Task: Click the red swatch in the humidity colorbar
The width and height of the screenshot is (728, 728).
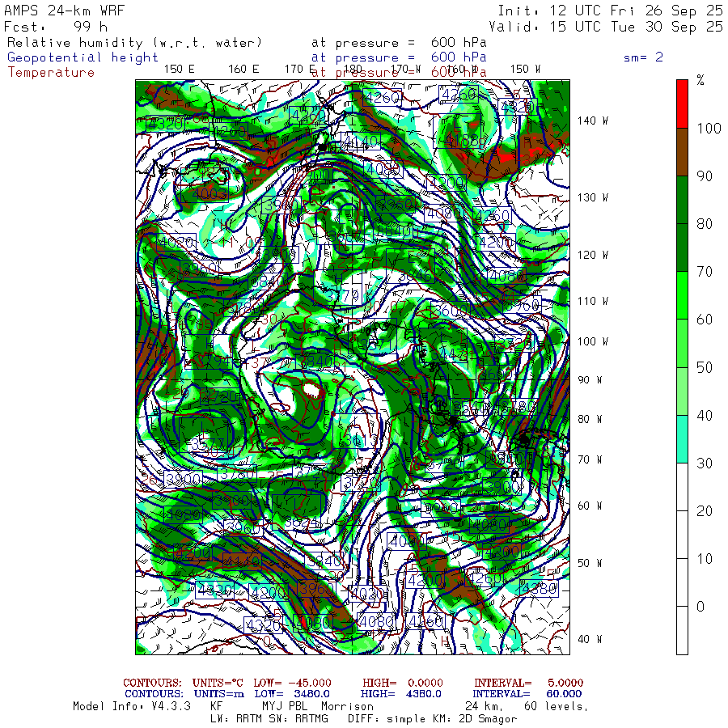Action: point(682,104)
